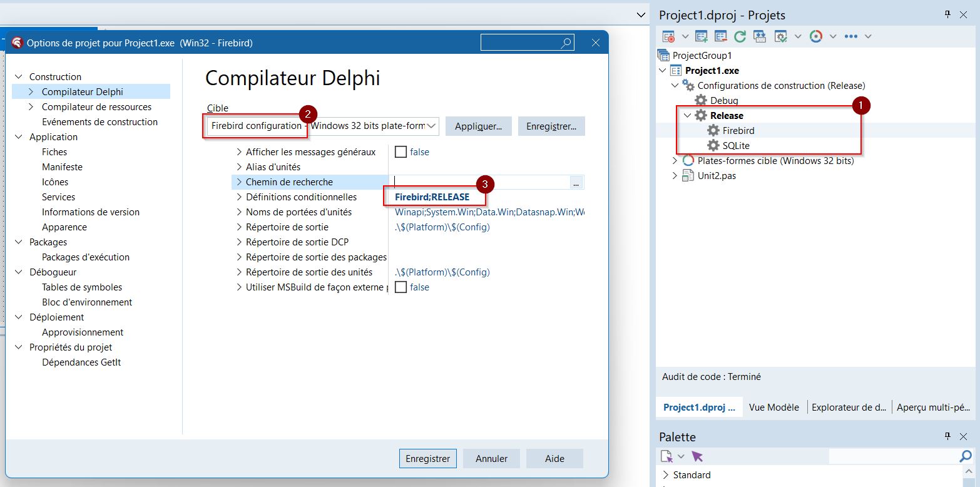
Task: Click the Enregistrer... button next to Appliquer
Action: click(x=551, y=126)
